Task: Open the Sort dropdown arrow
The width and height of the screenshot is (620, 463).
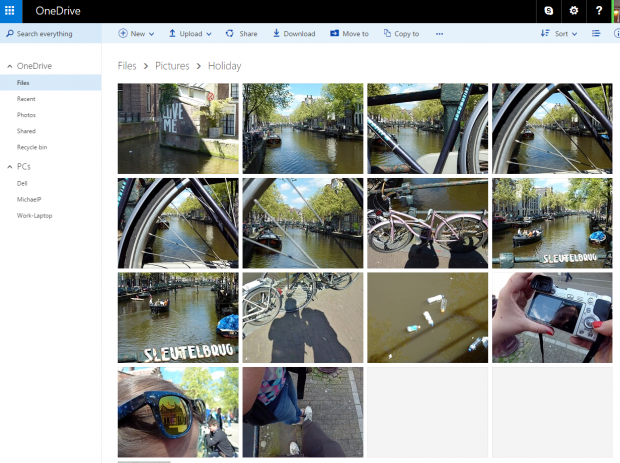Action: [x=575, y=34]
